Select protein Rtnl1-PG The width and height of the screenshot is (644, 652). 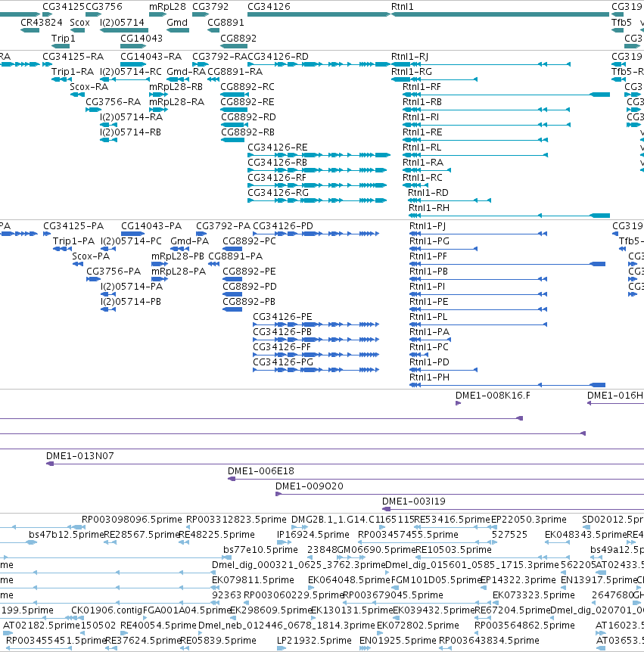pos(429,241)
